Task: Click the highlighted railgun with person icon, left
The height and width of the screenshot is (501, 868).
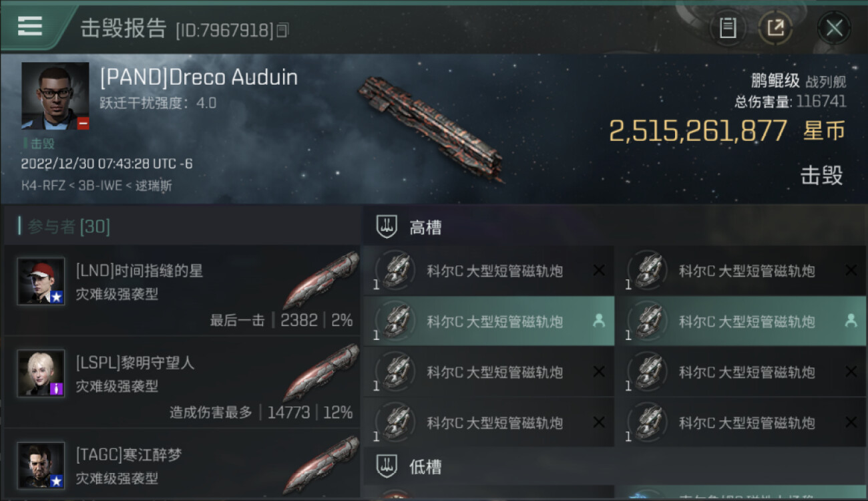Action: [x=488, y=321]
